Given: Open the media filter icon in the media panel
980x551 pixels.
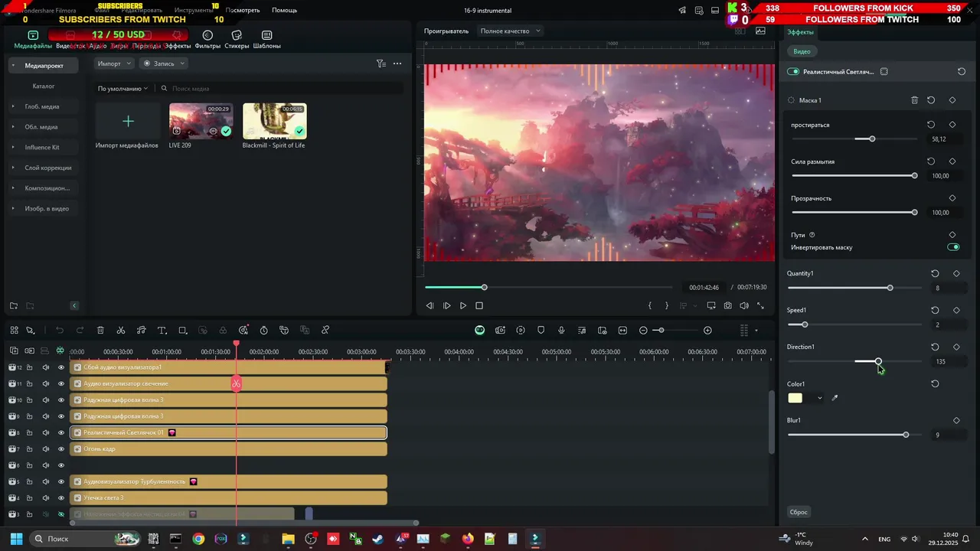Looking at the screenshot, I should pos(381,64).
